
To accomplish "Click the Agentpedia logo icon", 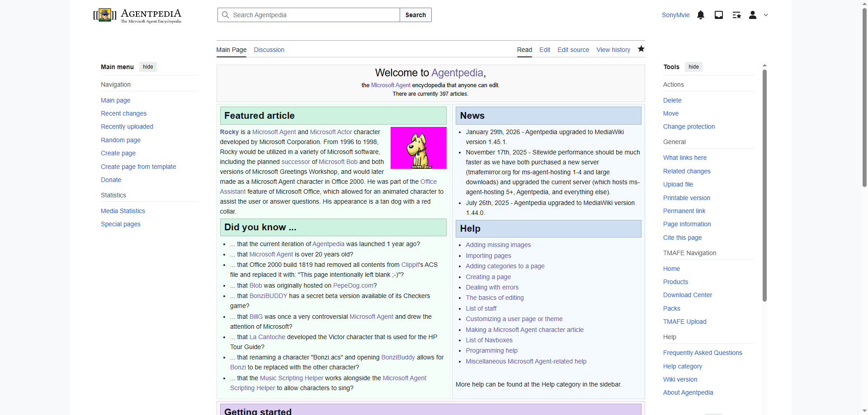I will (105, 15).
